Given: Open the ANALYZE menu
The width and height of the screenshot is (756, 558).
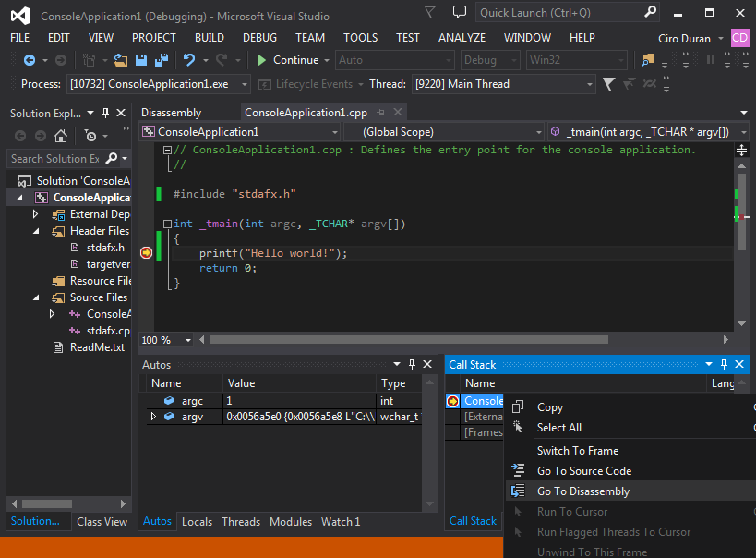Looking at the screenshot, I should tap(462, 38).
